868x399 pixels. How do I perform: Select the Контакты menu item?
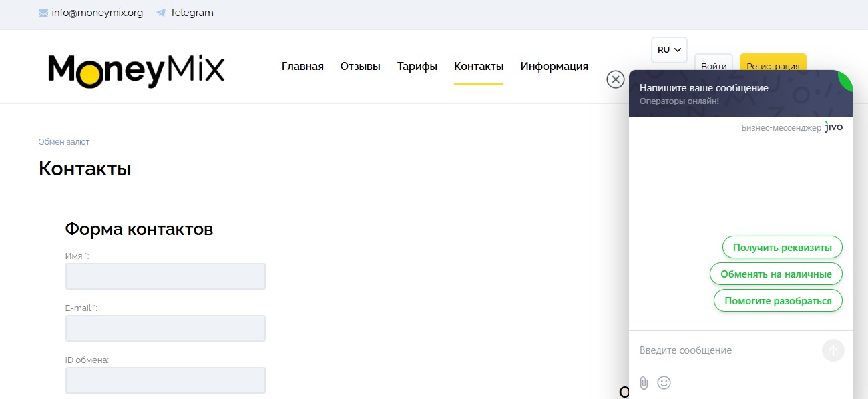479,66
